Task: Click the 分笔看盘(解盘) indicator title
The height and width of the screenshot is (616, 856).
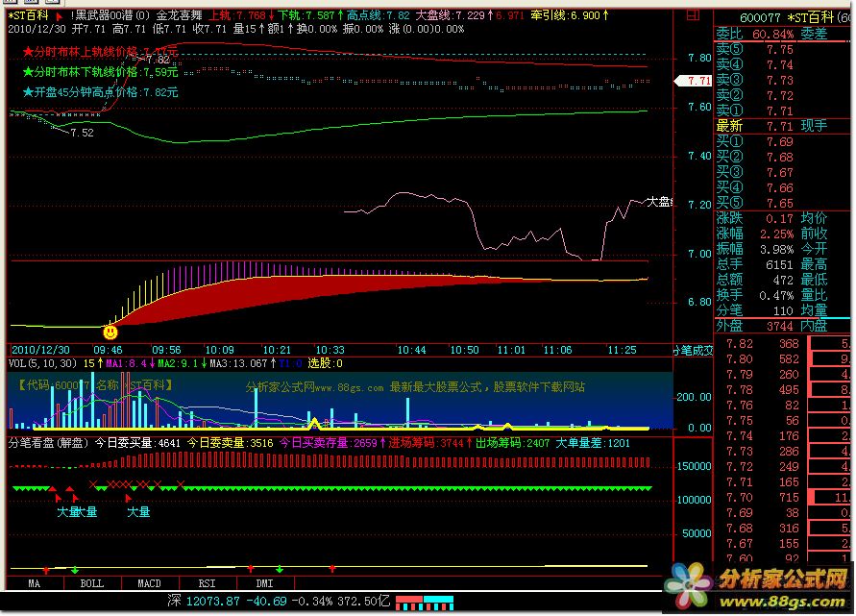Action: [x=49, y=443]
